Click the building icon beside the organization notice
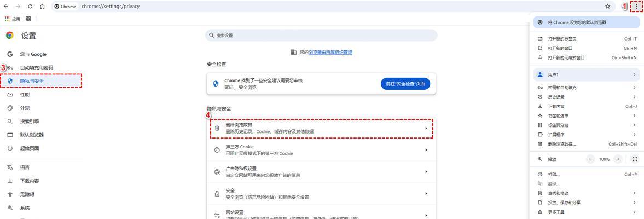Image resolution: width=644 pixels, height=219 pixels. (x=294, y=52)
